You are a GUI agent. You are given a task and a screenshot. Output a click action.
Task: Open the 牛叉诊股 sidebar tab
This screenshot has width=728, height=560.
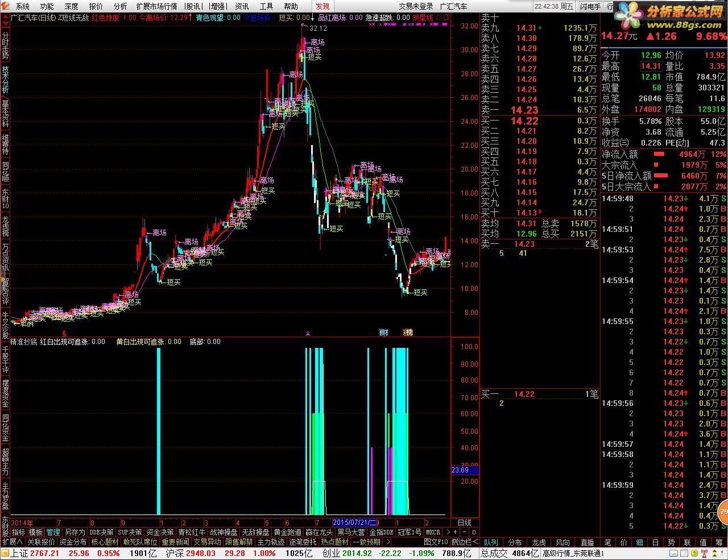5,326
